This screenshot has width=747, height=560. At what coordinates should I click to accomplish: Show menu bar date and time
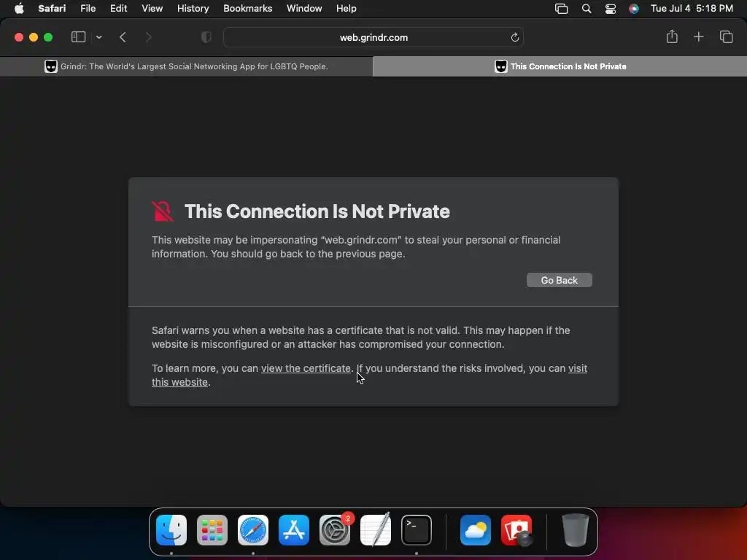[x=692, y=9]
